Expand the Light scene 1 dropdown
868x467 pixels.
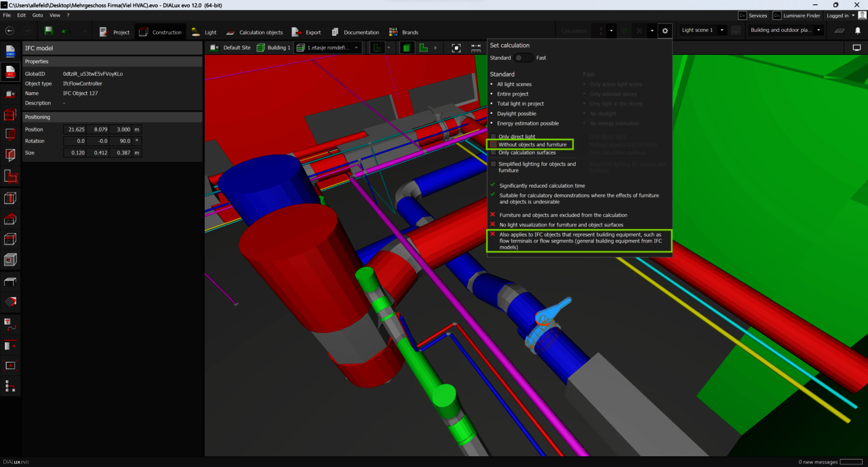[x=722, y=31]
